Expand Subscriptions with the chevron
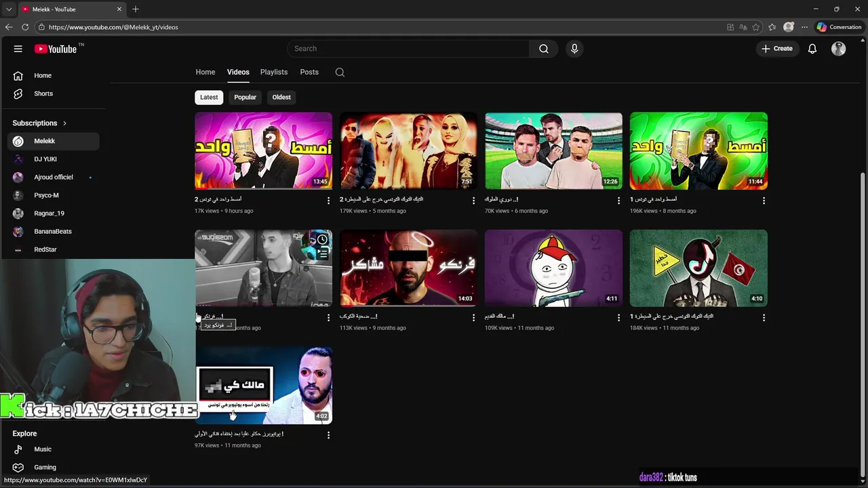Image resolution: width=868 pixels, height=488 pixels. click(64, 123)
